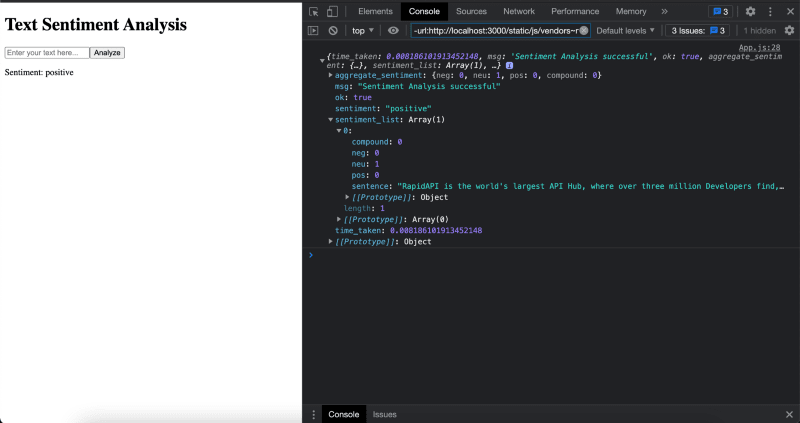Show more DevTools tabs chevron
The width and height of the screenshot is (800, 423).
point(664,11)
